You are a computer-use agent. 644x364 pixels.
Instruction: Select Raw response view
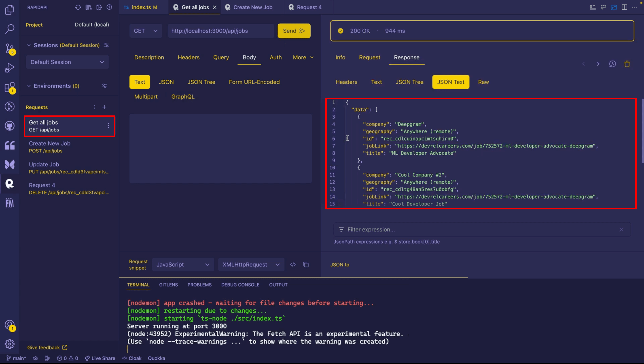pos(483,82)
